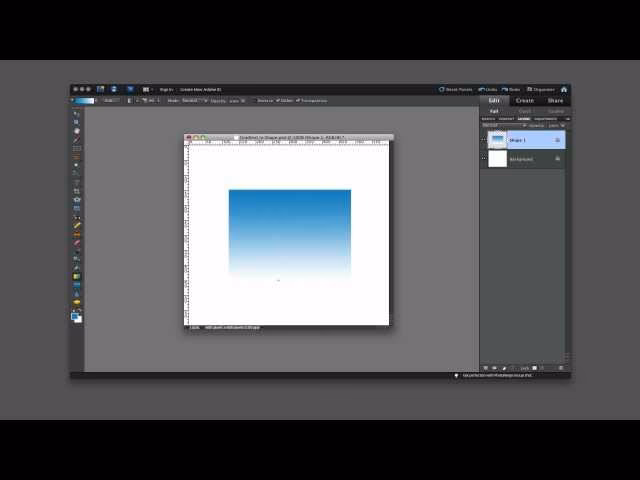The width and height of the screenshot is (640, 480).
Task: Toggle the Reverse checkbox
Action: click(254, 100)
